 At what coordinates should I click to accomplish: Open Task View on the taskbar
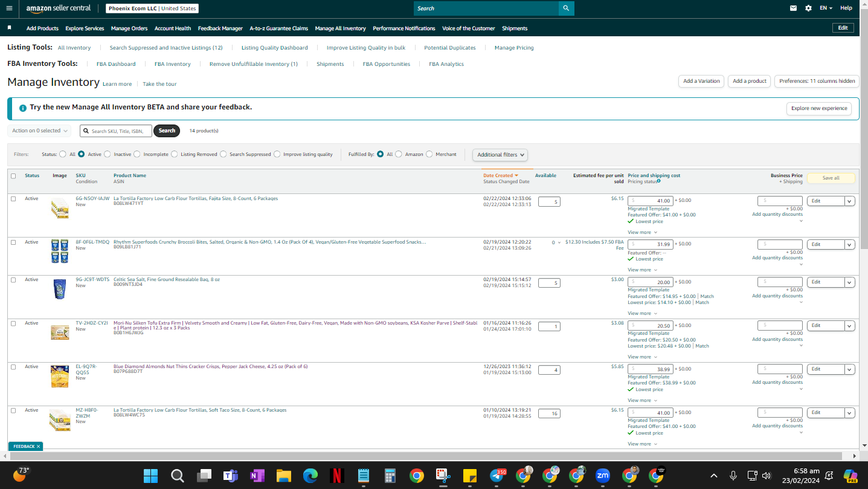(x=204, y=476)
